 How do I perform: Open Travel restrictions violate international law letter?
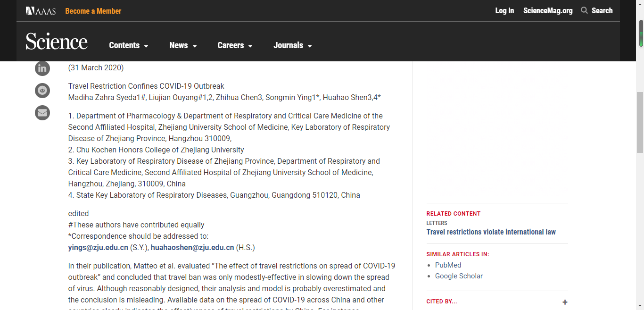491,232
